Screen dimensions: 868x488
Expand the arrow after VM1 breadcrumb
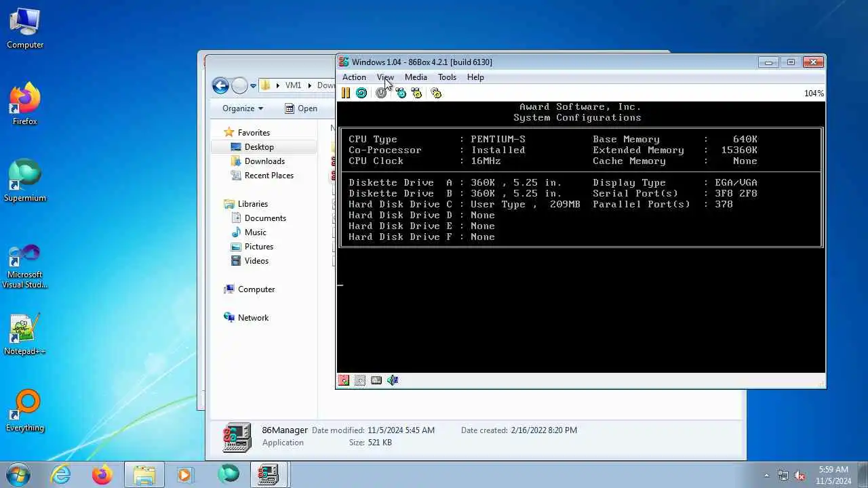(x=310, y=85)
